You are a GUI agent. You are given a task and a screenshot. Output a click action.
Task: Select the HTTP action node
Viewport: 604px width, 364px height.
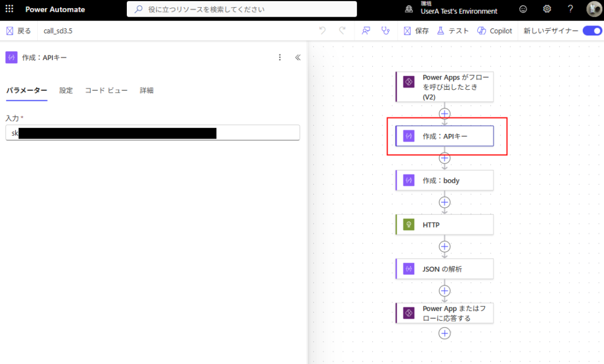(444, 225)
